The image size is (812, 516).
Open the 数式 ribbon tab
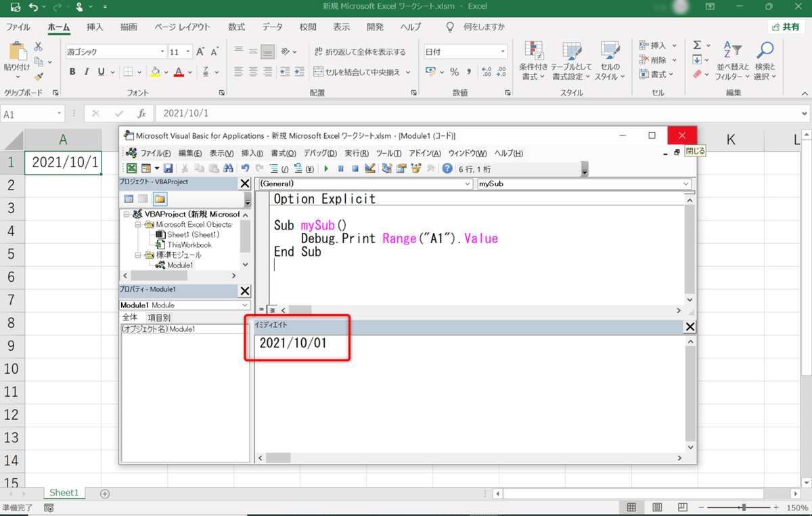click(236, 27)
